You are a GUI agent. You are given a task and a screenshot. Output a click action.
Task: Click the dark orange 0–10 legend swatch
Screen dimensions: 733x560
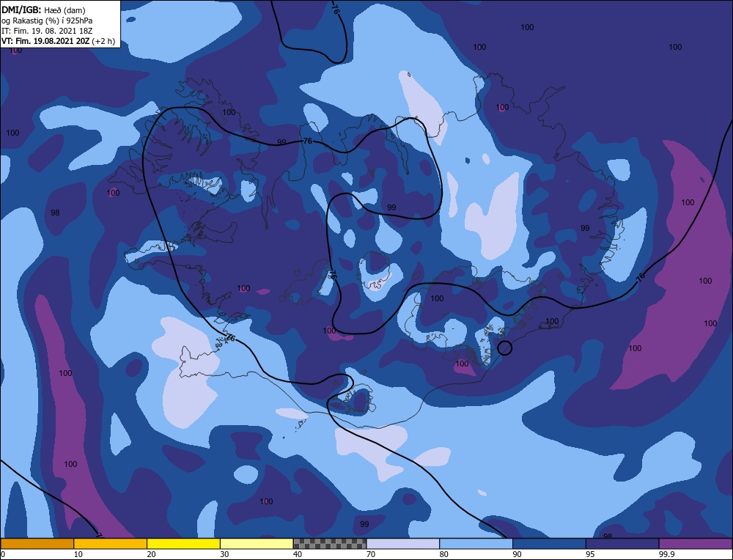point(37,544)
